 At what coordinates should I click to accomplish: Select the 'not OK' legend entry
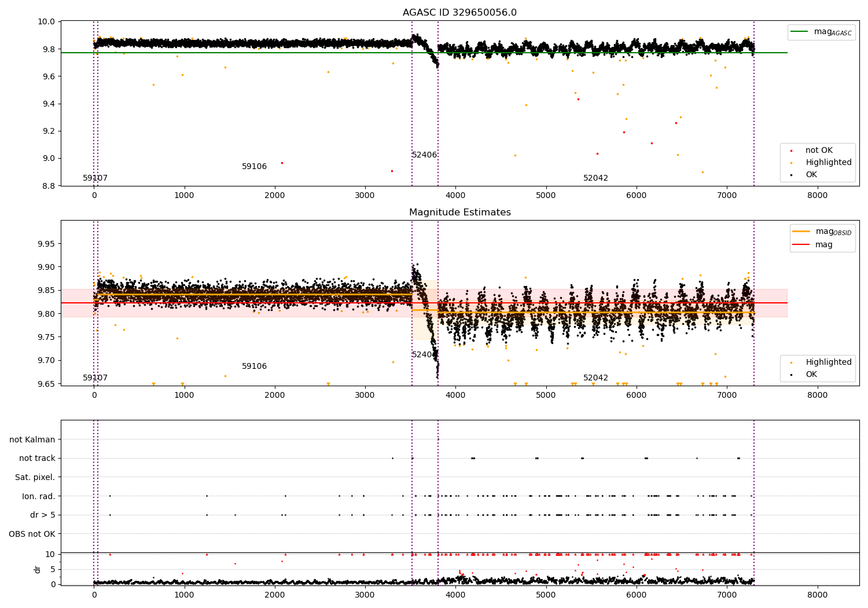click(819, 151)
